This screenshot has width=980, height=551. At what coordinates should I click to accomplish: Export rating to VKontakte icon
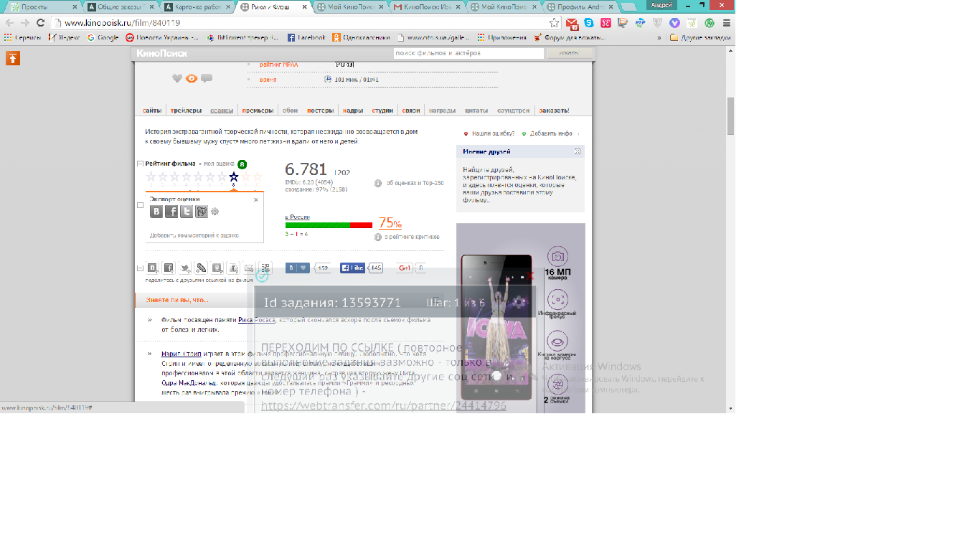(156, 211)
